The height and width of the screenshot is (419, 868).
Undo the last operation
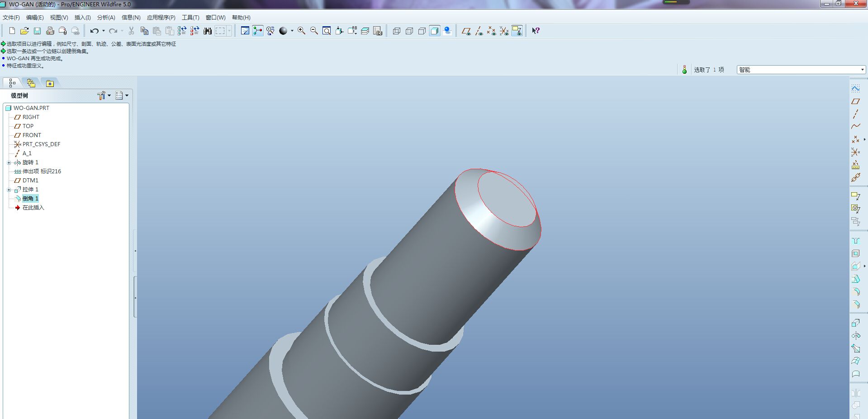(x=94, y=31)
